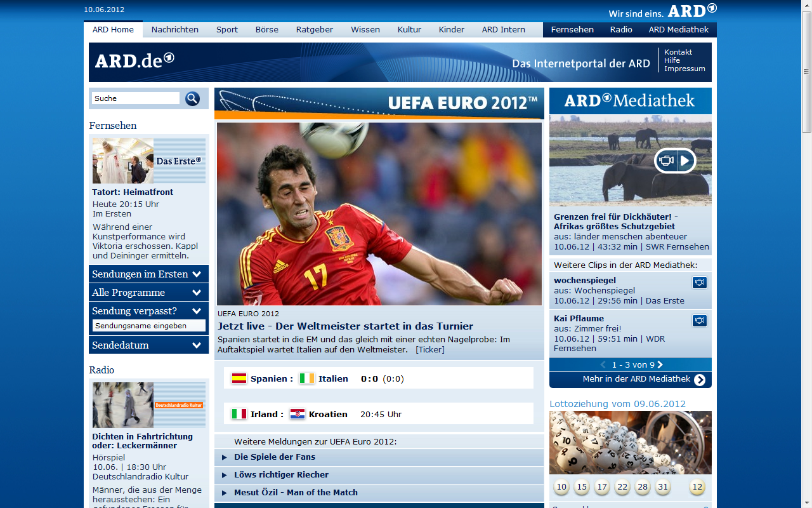Click the lotto number 12 ball
Image resolution: width=812 pixels, height=508 pixels.
(x=697, y=487)
